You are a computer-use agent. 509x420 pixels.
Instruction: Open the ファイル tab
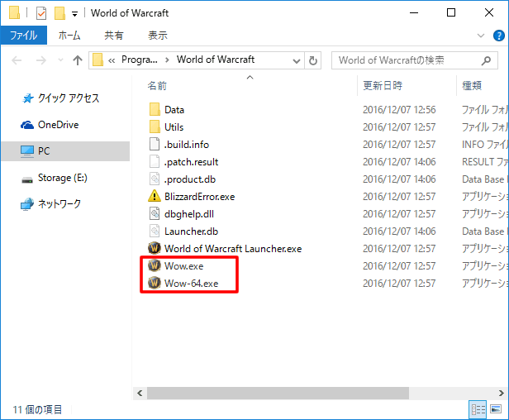(24, 35)
